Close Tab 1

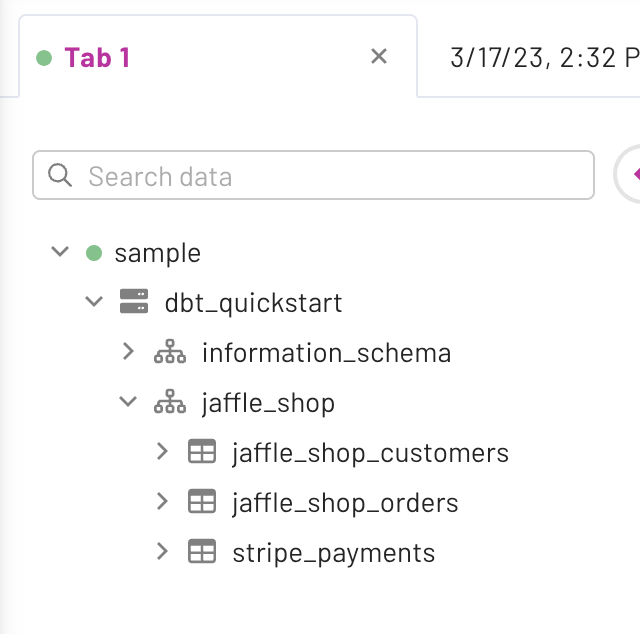coord(379,57)
